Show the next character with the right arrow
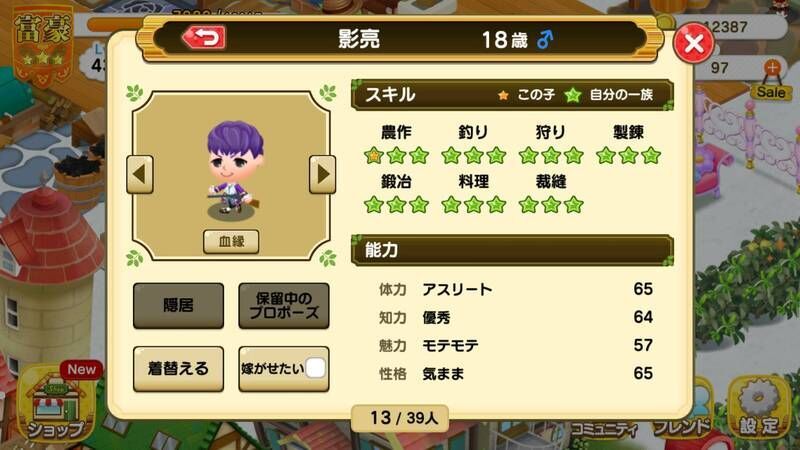 point(322,174)
